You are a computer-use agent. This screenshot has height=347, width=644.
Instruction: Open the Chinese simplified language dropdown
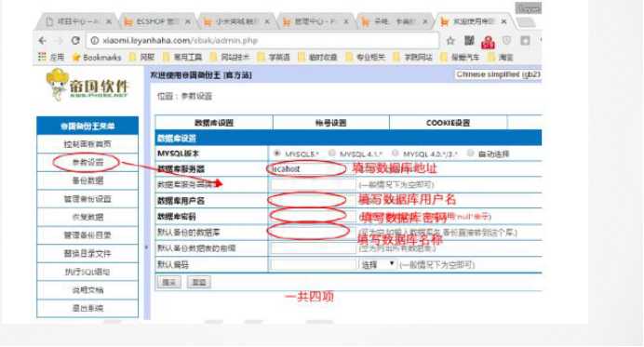point(498,74)
